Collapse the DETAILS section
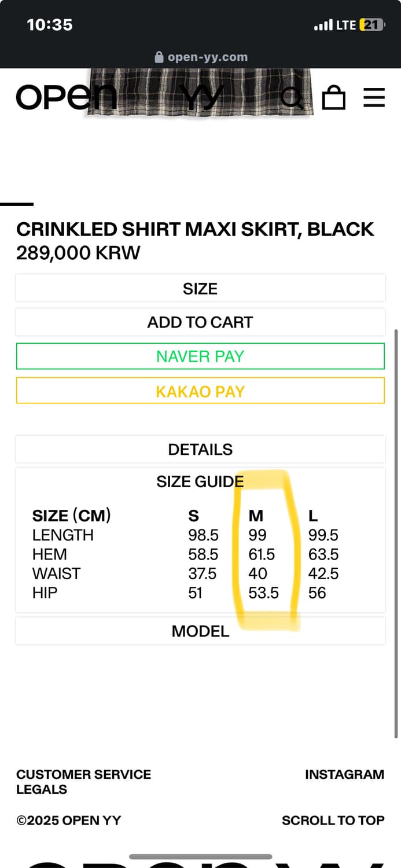Viewport: 401px width, 868px height. coord(200,449)
